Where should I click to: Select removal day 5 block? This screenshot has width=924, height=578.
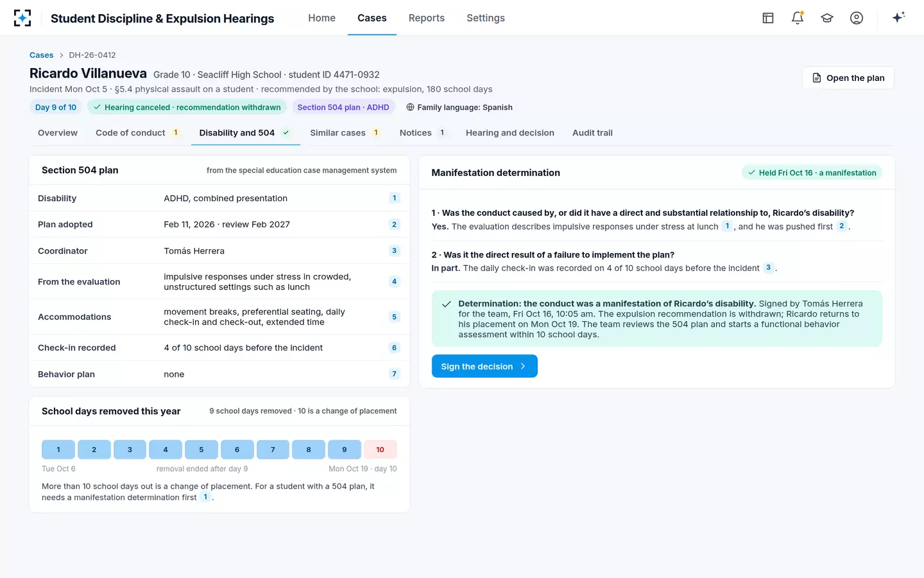pos(201,450)
